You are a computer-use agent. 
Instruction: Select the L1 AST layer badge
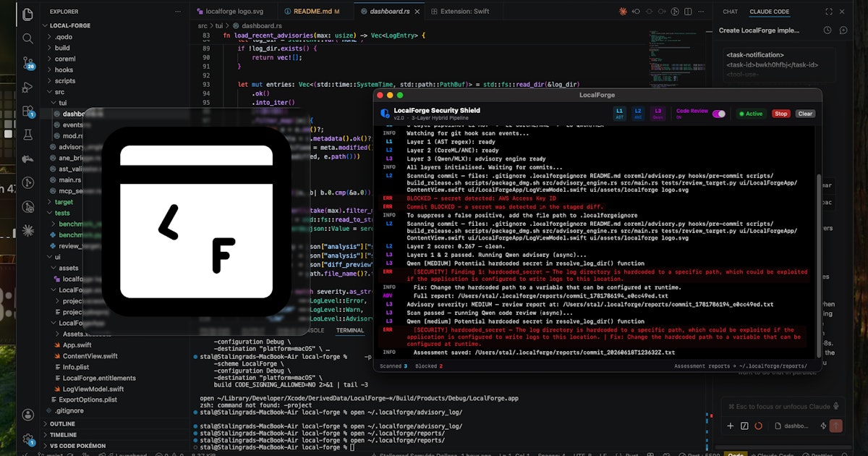point(620,113)
